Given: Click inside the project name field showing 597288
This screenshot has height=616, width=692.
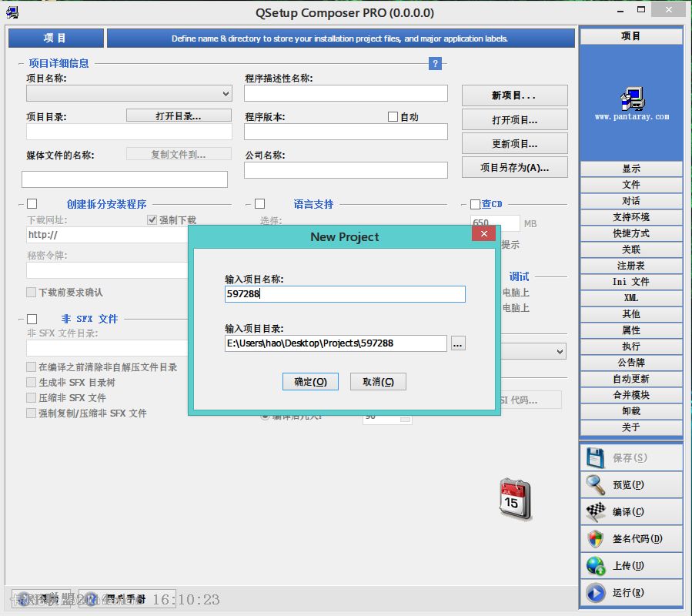Looking at the screenshot, I should pos(344,294).
